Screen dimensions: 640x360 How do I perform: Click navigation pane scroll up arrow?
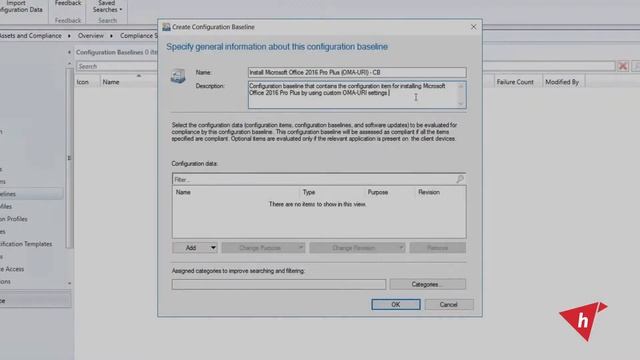click(69, 64)
